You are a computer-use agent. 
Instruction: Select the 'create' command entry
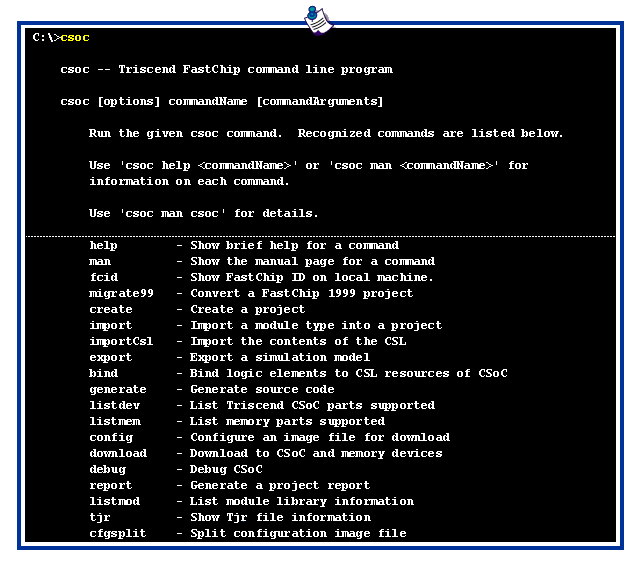point(110,309)
